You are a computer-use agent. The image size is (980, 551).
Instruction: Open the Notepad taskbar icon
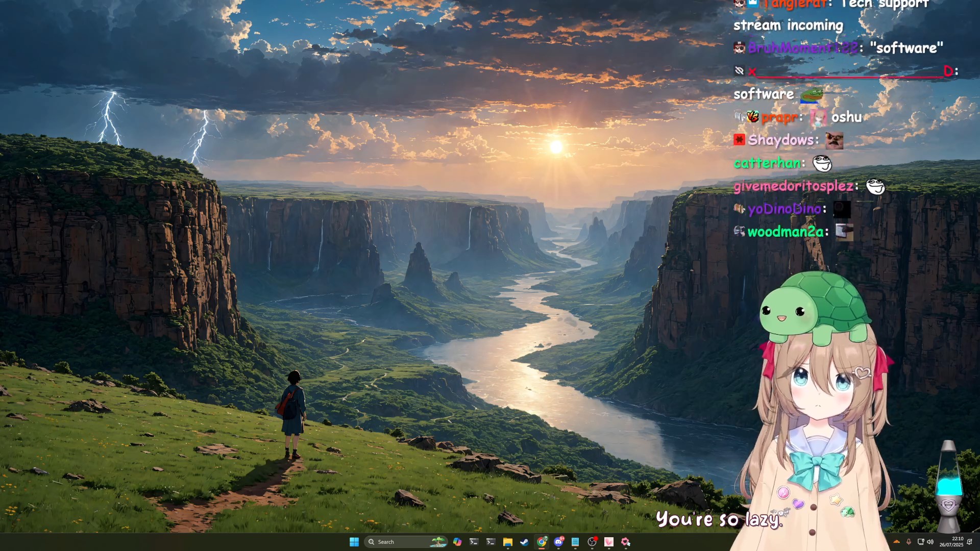(x=575, y=542)
